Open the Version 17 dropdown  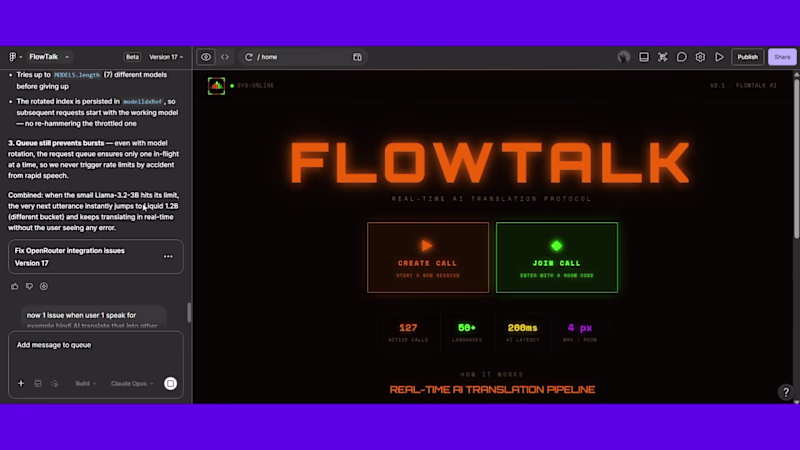tap(166, 57)
